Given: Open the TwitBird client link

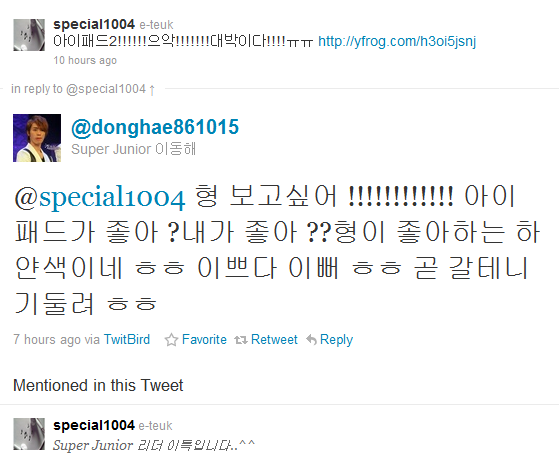Looking at the screenshot, I should tap(127, 339).
